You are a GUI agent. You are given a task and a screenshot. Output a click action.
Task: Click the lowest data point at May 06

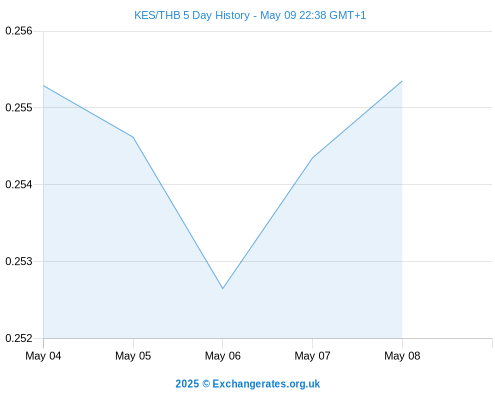click(x=223, y=288)
